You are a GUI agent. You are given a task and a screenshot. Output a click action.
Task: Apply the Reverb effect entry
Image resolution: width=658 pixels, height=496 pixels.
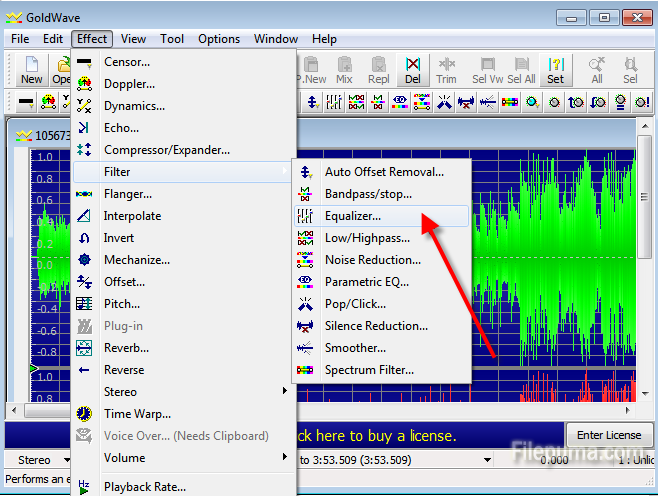[126, 348]
